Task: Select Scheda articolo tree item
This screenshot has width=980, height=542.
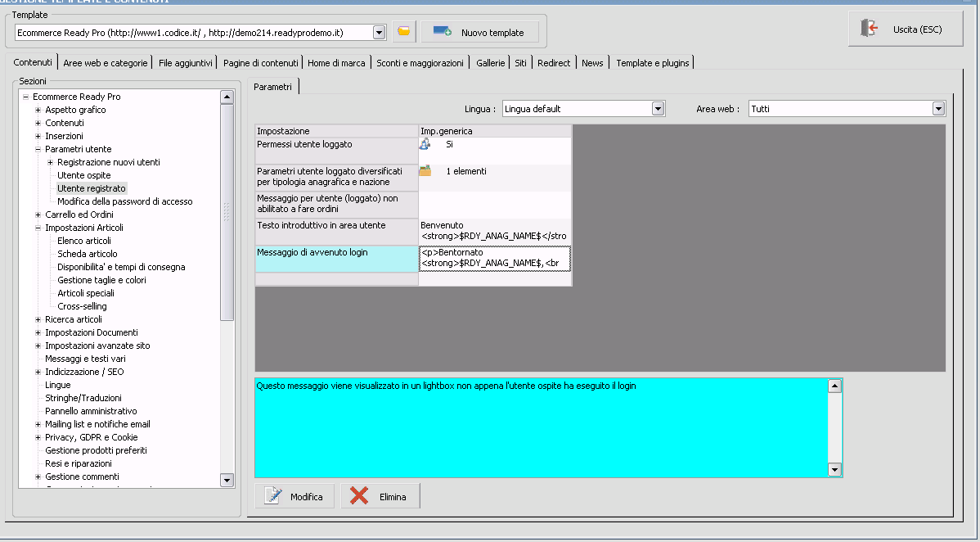Action: click(87, 254)
